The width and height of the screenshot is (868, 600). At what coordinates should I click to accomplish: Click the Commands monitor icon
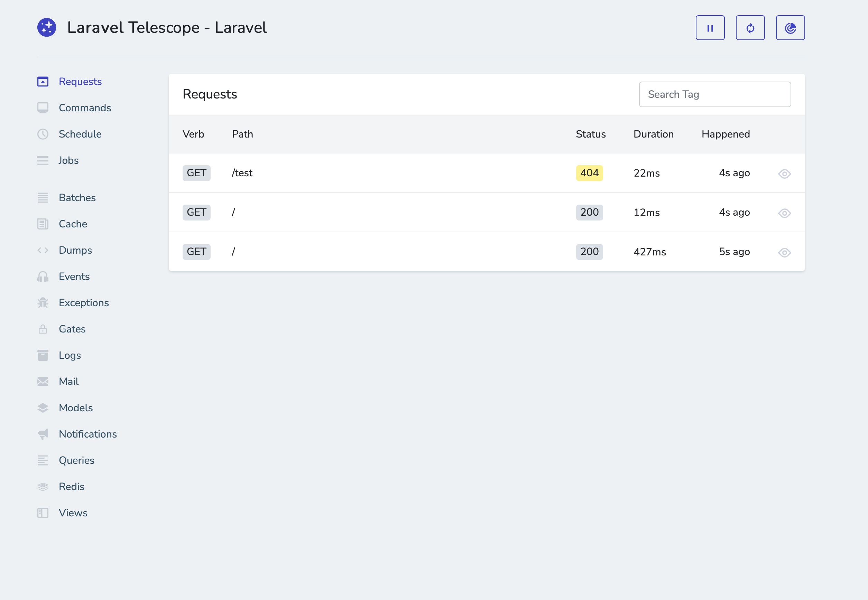(x=43, y=107)
